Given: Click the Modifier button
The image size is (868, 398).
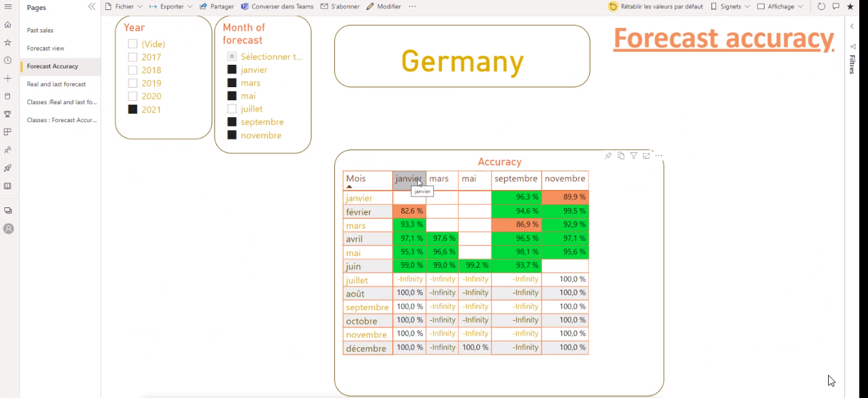Looking at the screenshot, I should (x=383, y=6).
